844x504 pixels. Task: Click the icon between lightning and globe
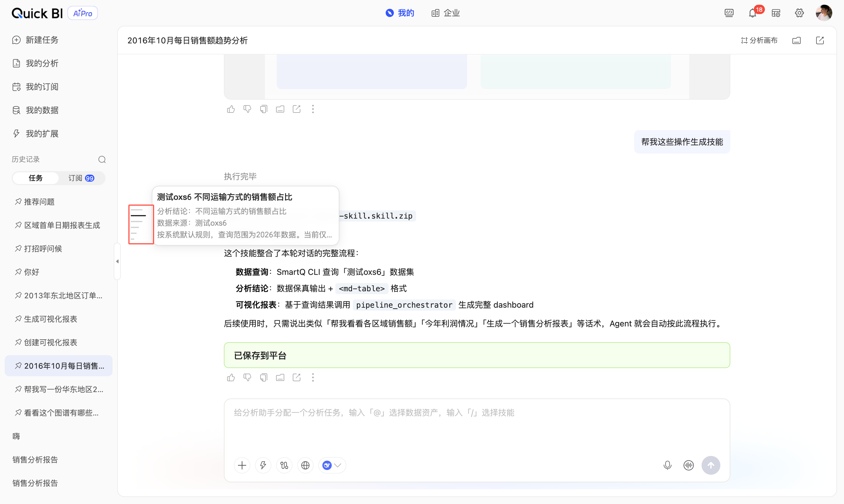tap(284, 465)
